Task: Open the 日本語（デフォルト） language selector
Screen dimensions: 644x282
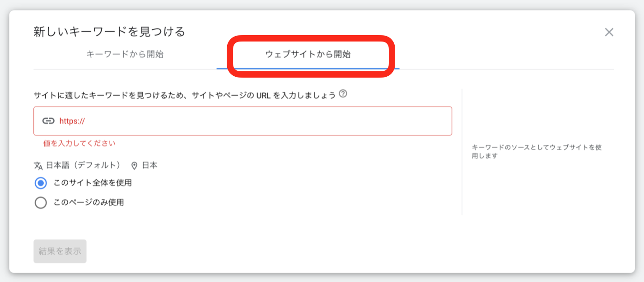Action: point(83,166)
